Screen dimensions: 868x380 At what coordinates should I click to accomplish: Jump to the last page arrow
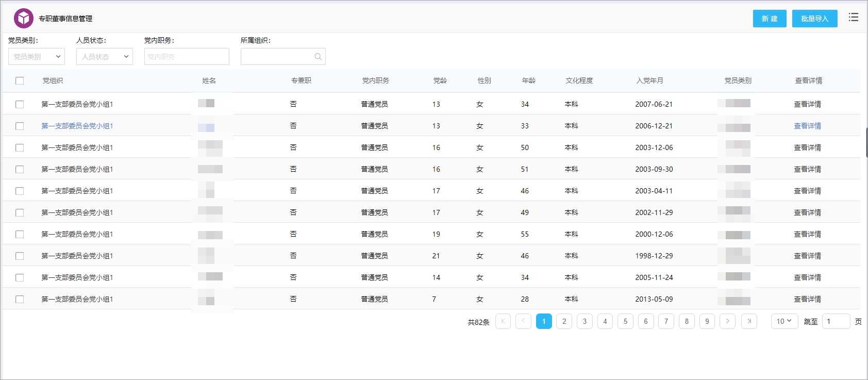click(x=749, y=321)
